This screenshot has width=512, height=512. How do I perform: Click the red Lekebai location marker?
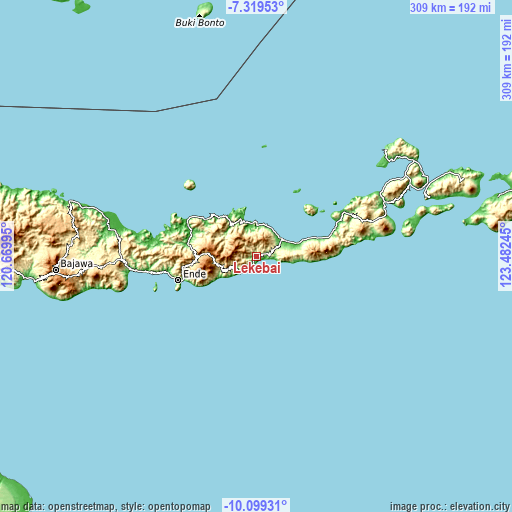pos(256,257)
